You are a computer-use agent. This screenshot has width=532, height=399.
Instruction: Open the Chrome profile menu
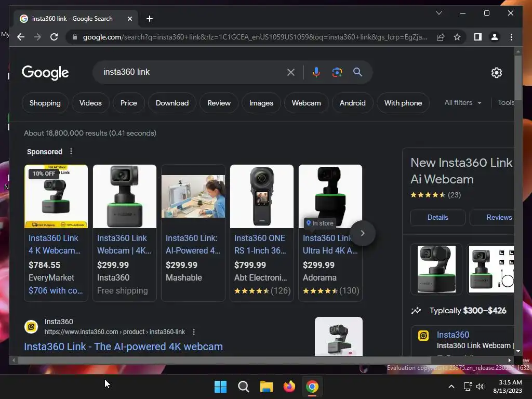click(x=495, y=37)
